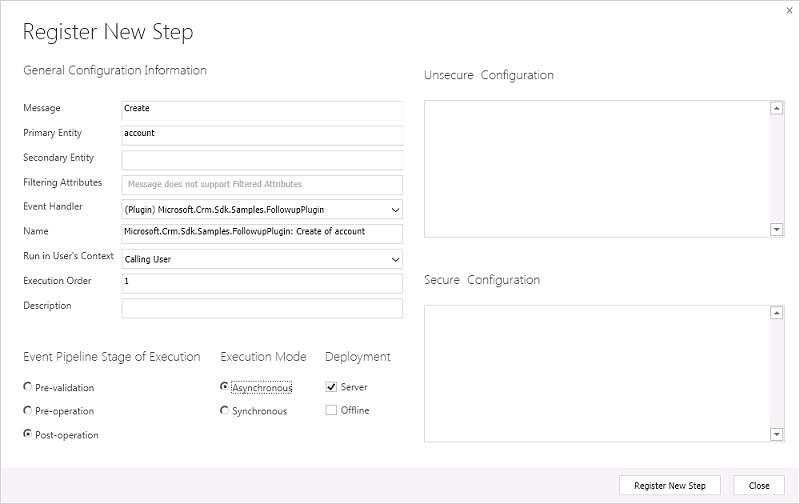800x504 pixels.
Task: Click the Close button
Action: click(759, 485)
